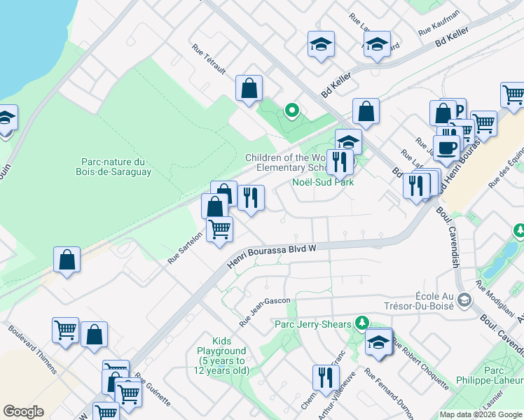
Task: Click the Rue Robert Choquette street label
Action: 420,364
